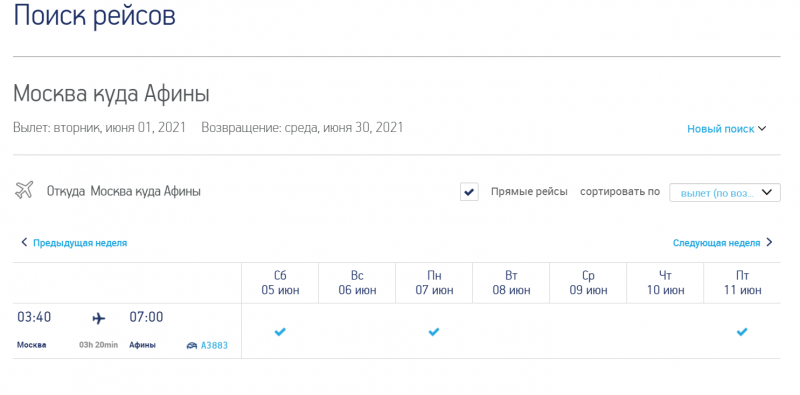Click the Москва label under departure time
This screenshot has width=800, height=395.
pos(32,345)
